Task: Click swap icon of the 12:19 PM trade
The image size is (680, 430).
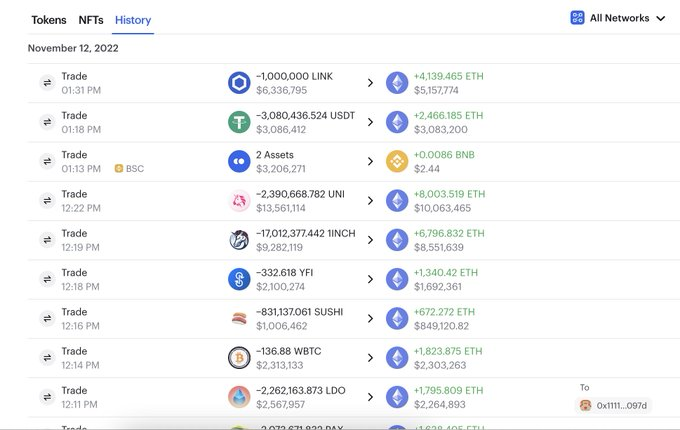Action: click(47, 240)
